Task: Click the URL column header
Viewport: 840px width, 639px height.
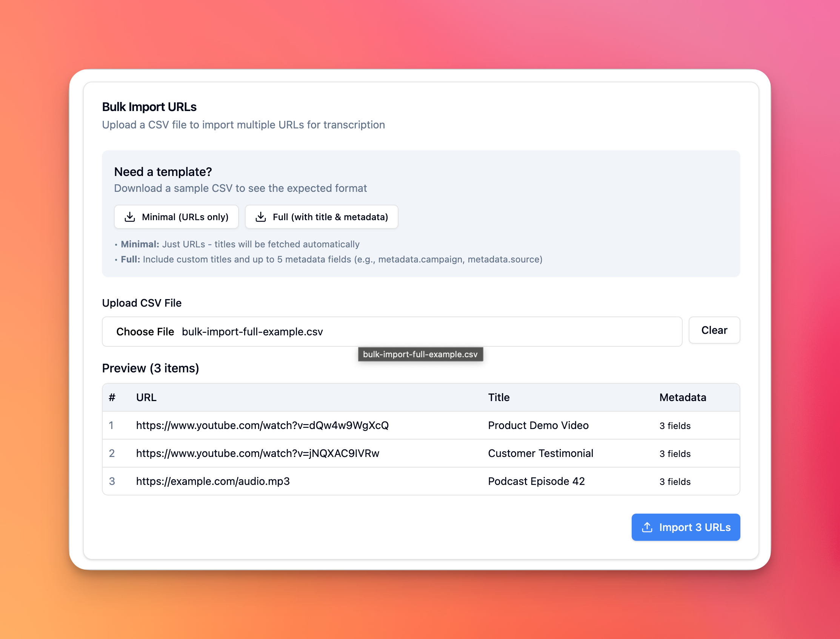Action: pyautogui.click(x=146, y=397)
